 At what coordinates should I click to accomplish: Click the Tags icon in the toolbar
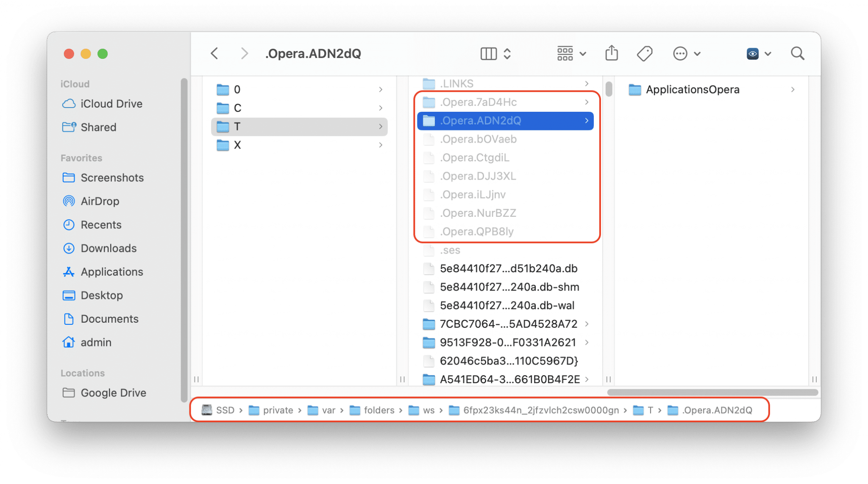(644, 53)
